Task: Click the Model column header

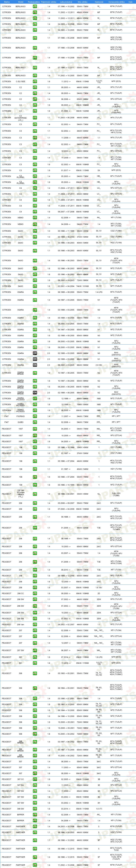Action: click(x=21, y=2)
